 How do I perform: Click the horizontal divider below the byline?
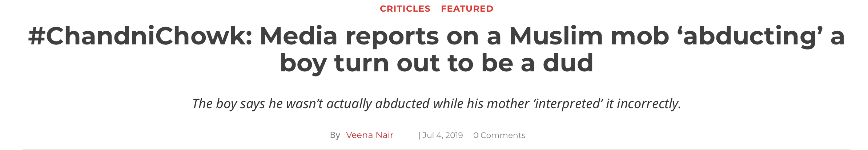(436, 149)
